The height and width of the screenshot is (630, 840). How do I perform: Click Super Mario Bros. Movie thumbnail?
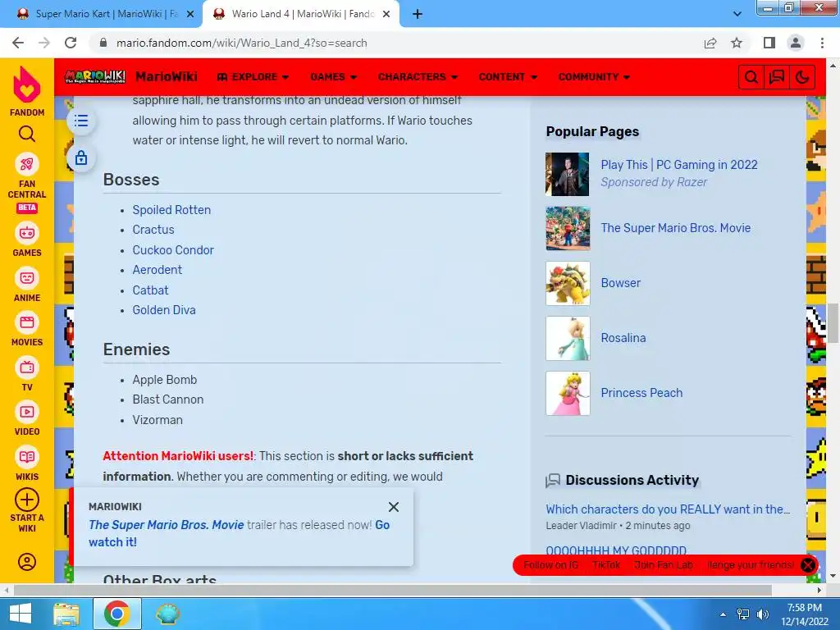568,228
